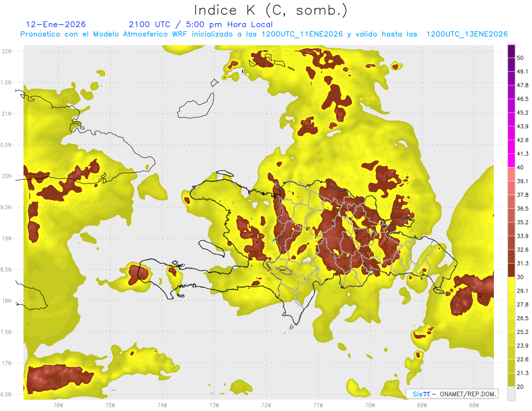Viewport: 532px width, 411px height.
Task: Click the "74W" longitude label
Action: tap(162, 405)
